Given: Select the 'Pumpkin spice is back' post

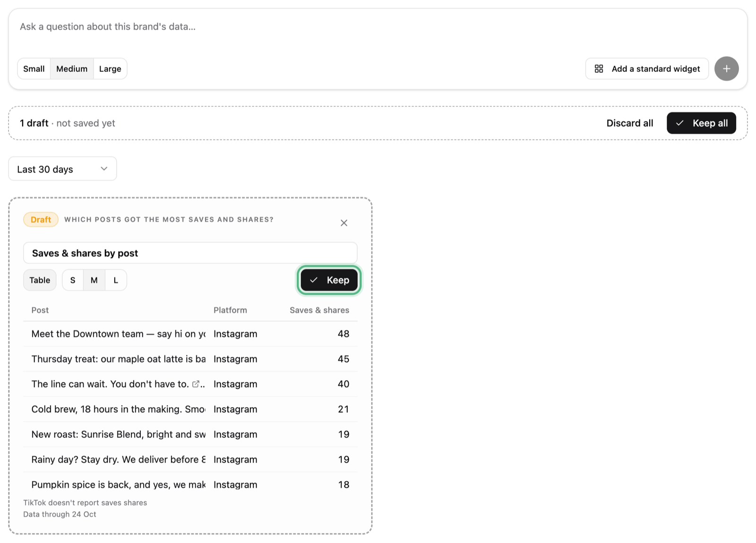Looking at the screenshot, I should [x=119, y=484].
